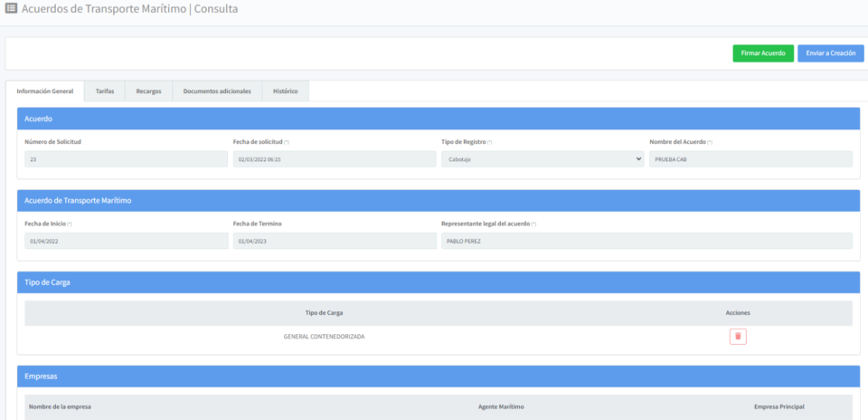The image size is (868, 420).
Task: Click the Empresas section header
Action: tap(439, 376)
